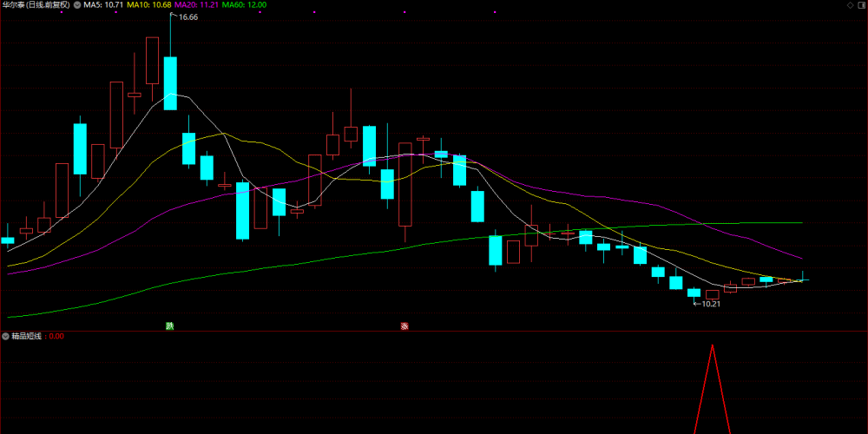
Task: Click the panel layout icon at top right
Action: 861,5
